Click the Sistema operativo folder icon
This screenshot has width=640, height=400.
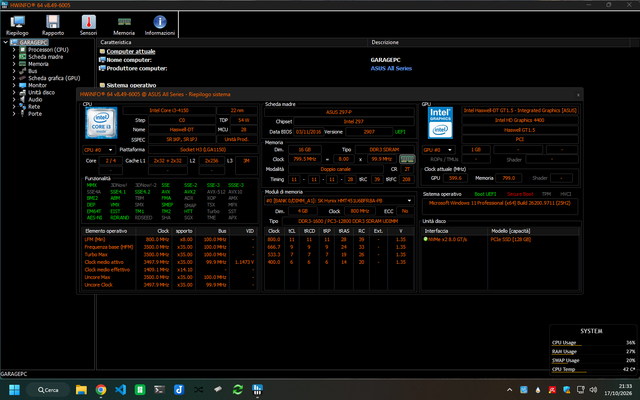click(102, 85)
